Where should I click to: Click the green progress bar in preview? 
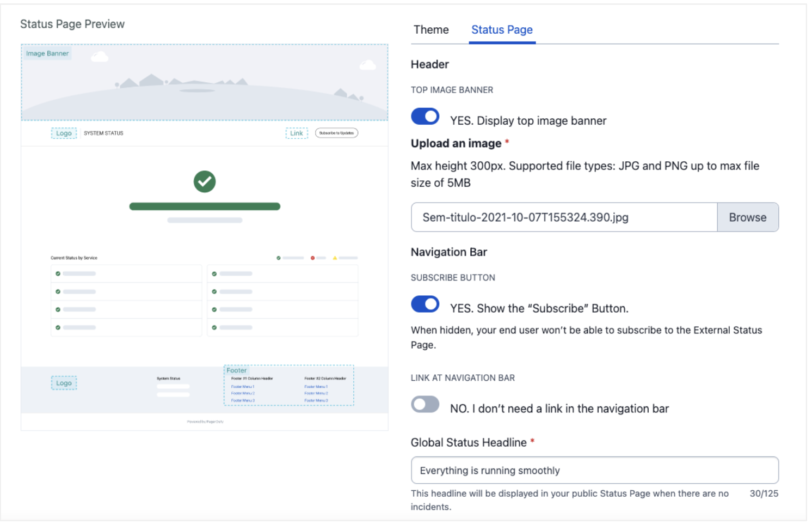[205, 206]
